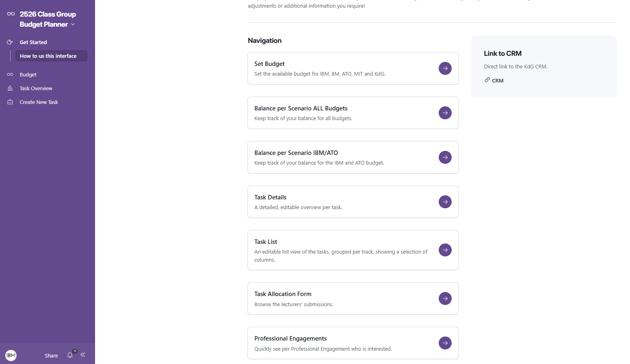
Task: Open Task Allocation Form arrow icon
Action: click(x=445, y=298)
